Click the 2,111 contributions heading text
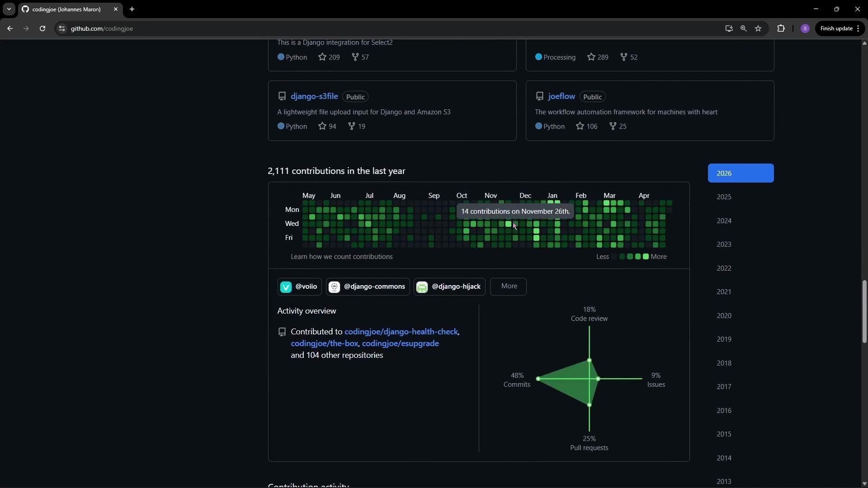This screenshot has height=488, width=868. tap(336, 171)
